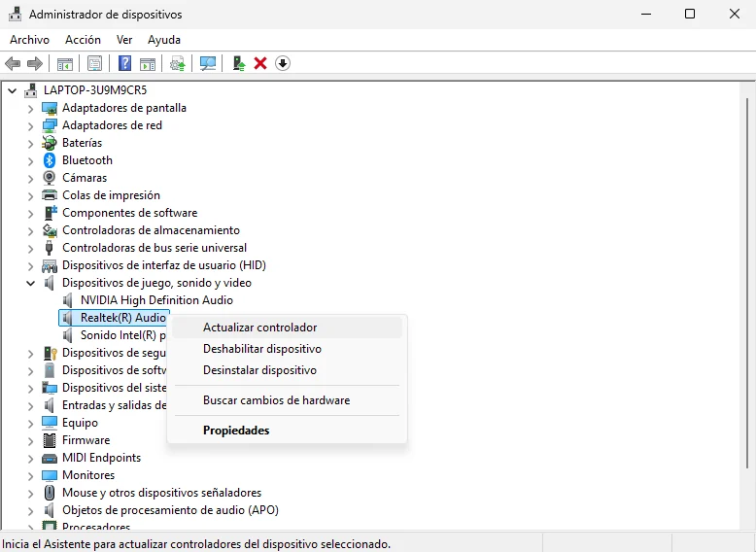Screen dimensions: 756x552
Task: Minimize the Administrador de dispositivos window
Action: click(x=646, y=14)
